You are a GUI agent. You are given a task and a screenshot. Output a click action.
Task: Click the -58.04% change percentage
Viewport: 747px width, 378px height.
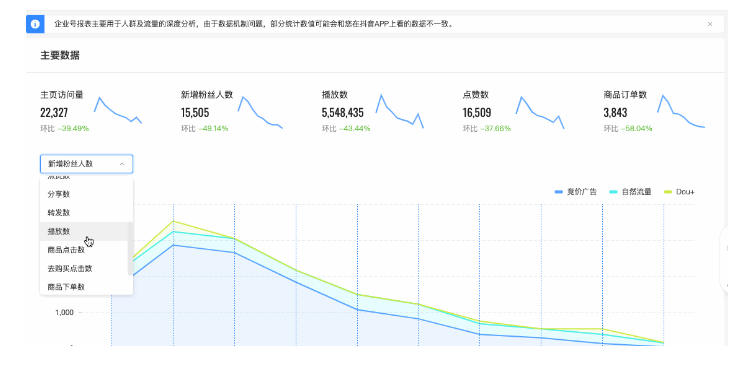pyautogui.click(x=636, y=129)
